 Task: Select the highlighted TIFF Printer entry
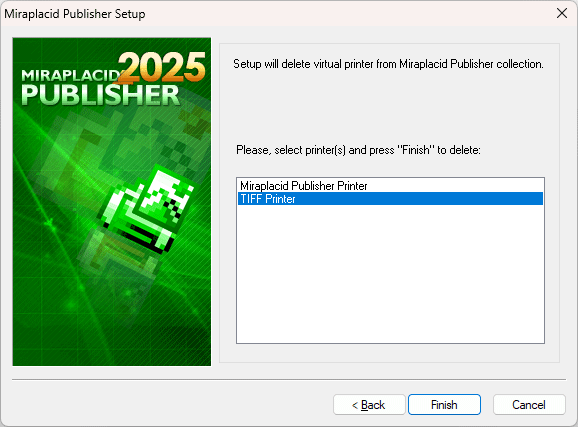(390, 199)
